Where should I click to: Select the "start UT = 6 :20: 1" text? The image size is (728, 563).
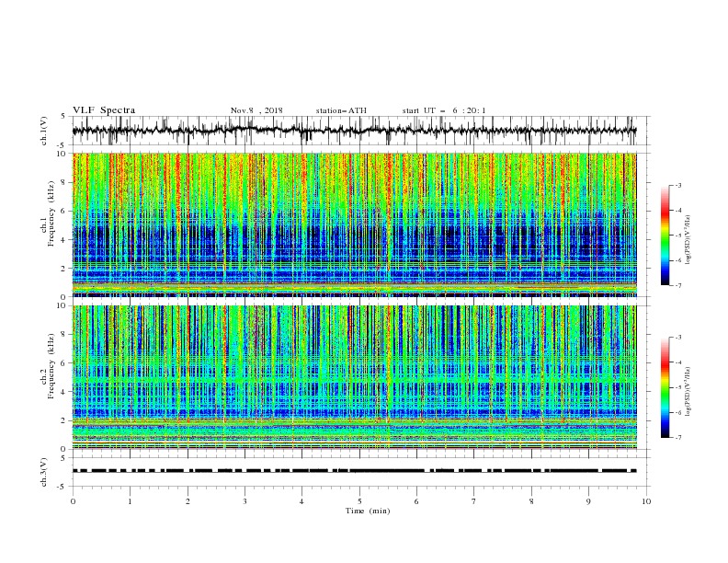point(444,110)
